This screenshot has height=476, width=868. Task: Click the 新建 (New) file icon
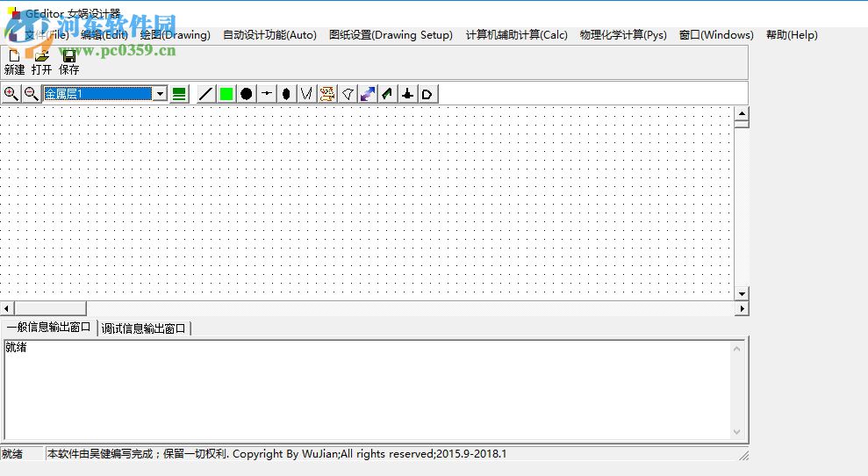pyautogui.click(x=14, y=56)
